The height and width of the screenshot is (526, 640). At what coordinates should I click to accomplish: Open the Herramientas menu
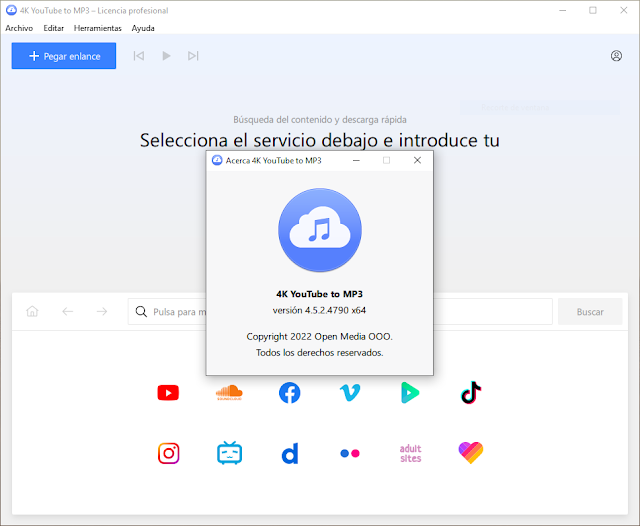coord(98,28)
